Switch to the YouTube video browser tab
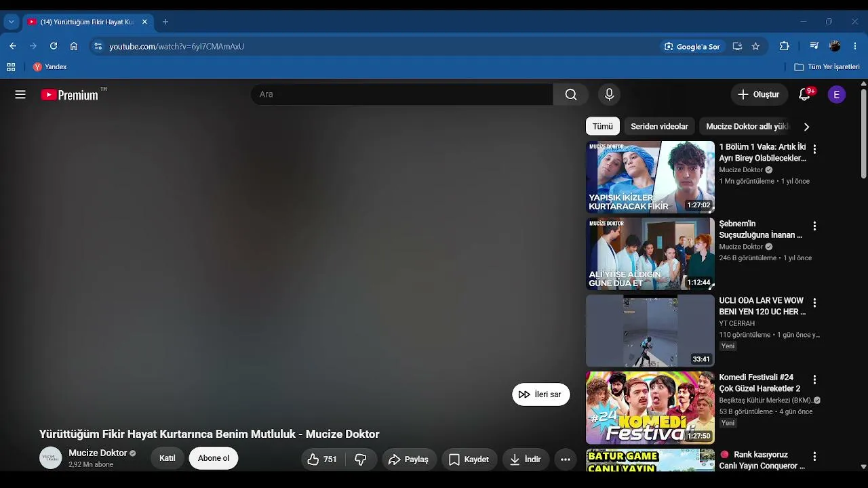 [x=88, y=22]
